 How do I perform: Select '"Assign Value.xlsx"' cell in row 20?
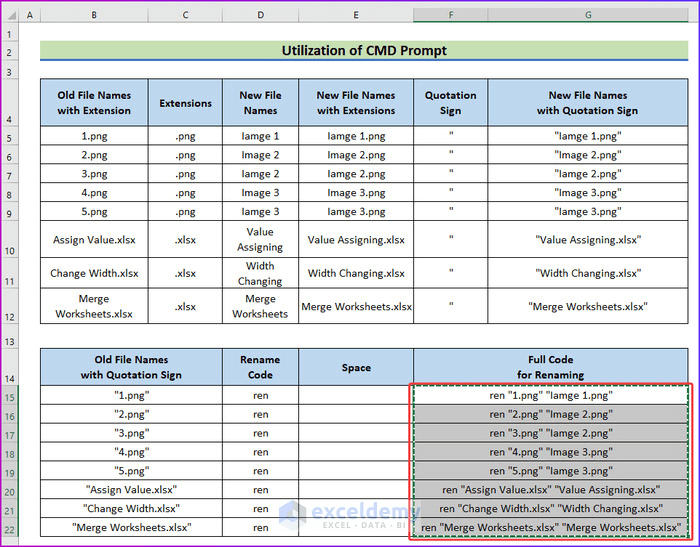point(131,489)
